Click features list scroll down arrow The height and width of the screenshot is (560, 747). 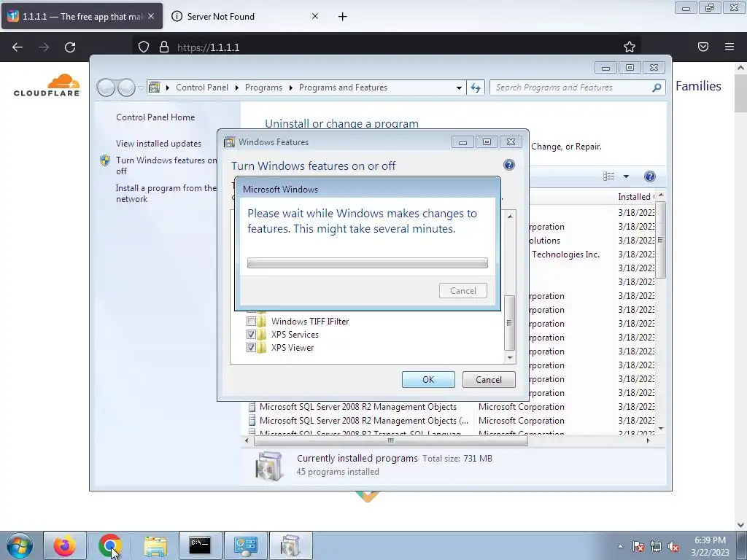tap(510, 357)
